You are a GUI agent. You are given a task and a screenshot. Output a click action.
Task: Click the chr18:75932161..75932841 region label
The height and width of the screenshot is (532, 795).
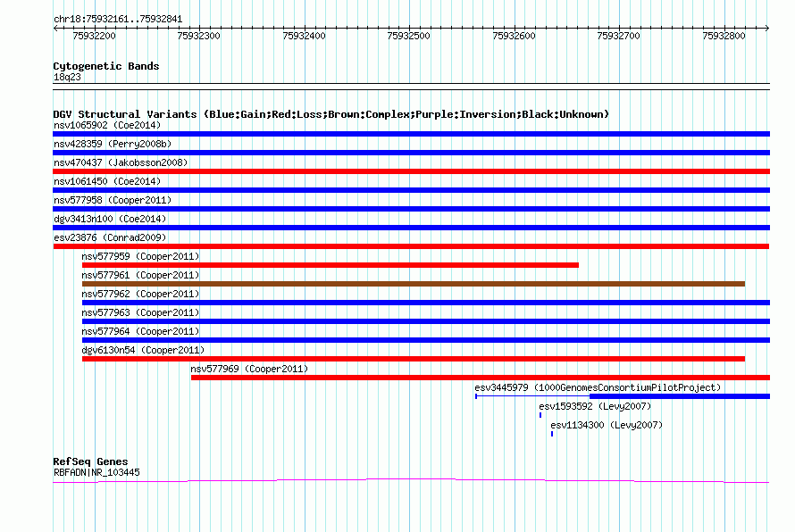[118, 20]
